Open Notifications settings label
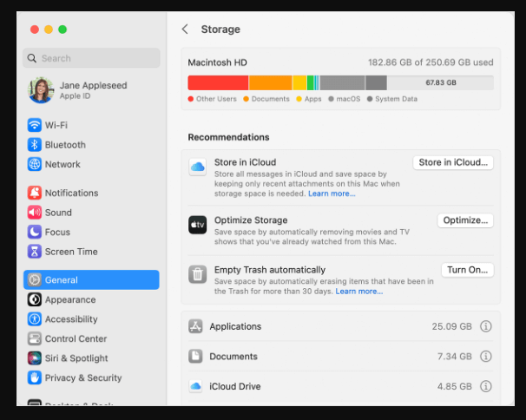The image size is (526, 420). click(x=72, y=193)
